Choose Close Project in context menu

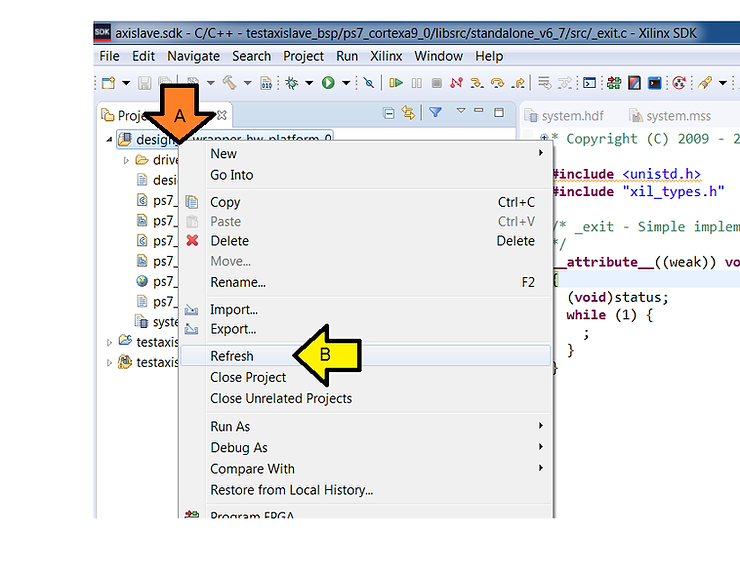pos(248,377)
